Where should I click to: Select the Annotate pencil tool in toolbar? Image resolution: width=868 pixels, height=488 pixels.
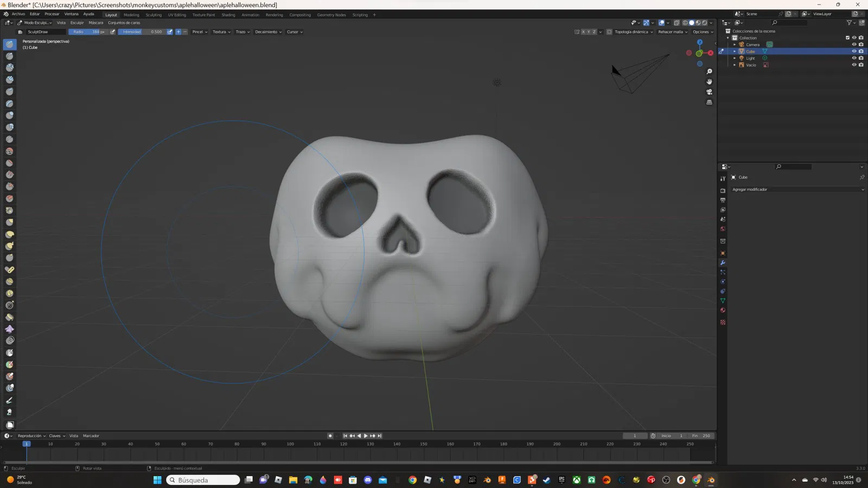pyautogui.click(x=10, y=400)
